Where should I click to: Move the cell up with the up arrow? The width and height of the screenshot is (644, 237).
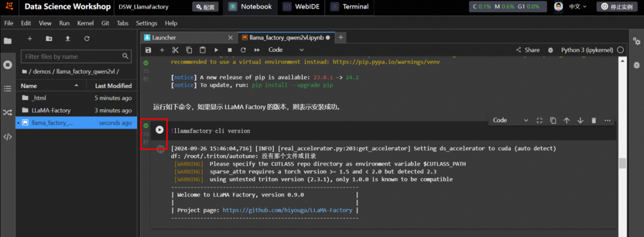tap(567, 120)
